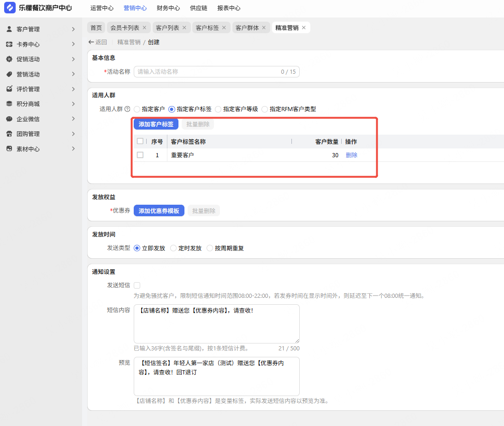Switch to the 客户标签 tab
The image size is (504, 426).
(x=208, y=28)
